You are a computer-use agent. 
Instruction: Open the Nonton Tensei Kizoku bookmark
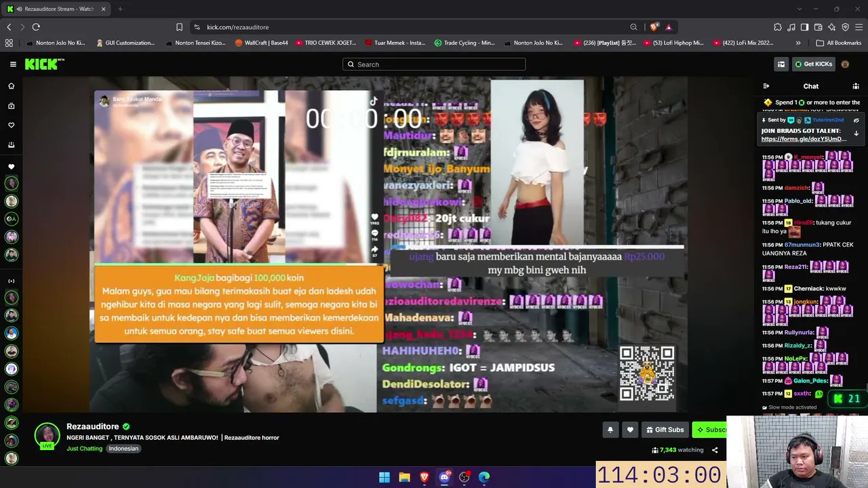click(x=195, y=43)
